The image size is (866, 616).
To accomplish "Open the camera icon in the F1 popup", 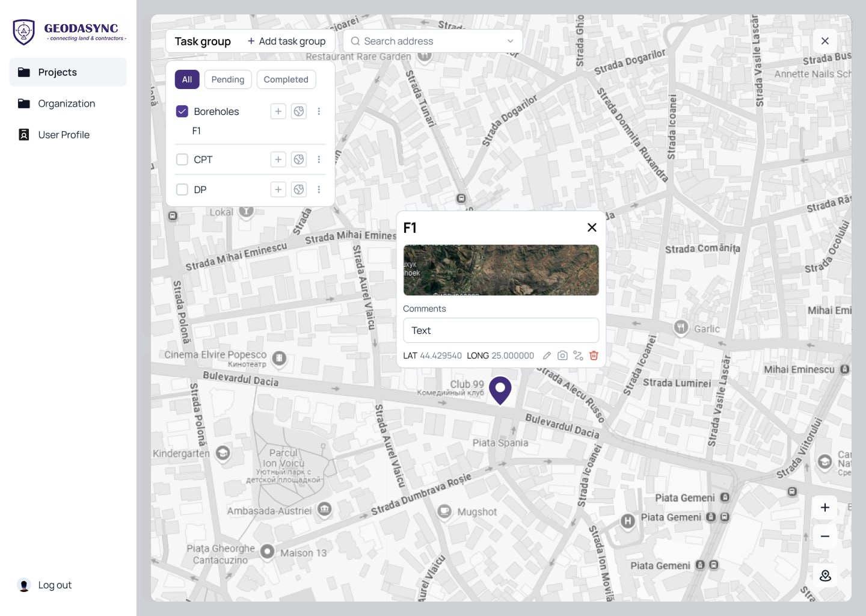I will 562,356.
